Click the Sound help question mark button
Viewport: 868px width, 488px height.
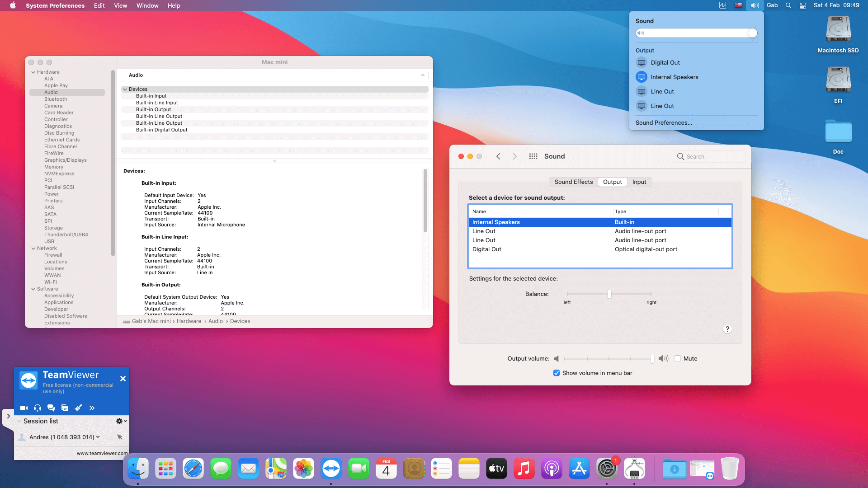[727, 329]
